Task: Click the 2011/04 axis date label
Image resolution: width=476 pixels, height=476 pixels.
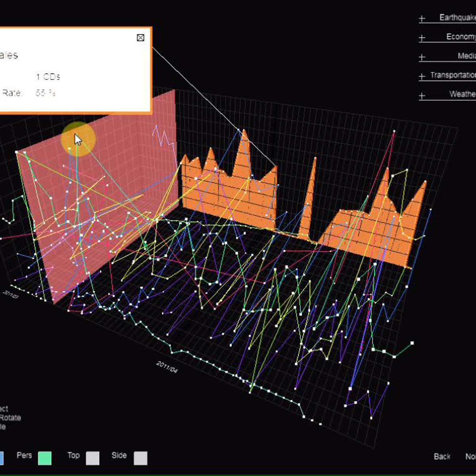Action: [x=167, y=367]
